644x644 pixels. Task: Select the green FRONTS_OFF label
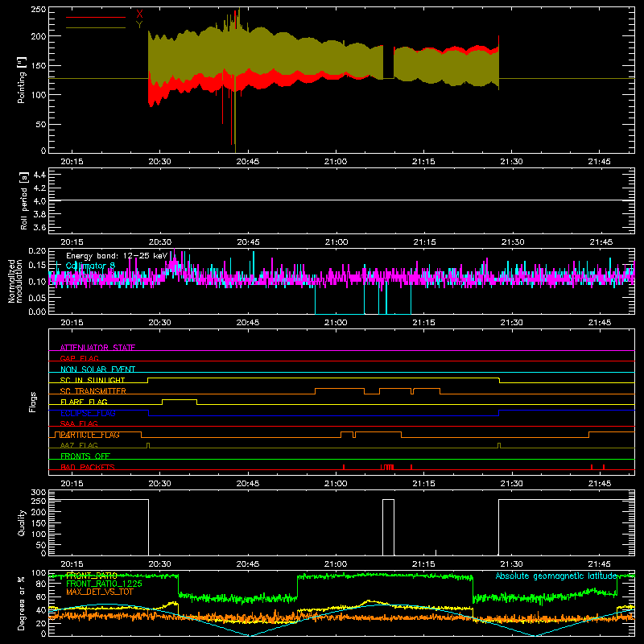85,456
